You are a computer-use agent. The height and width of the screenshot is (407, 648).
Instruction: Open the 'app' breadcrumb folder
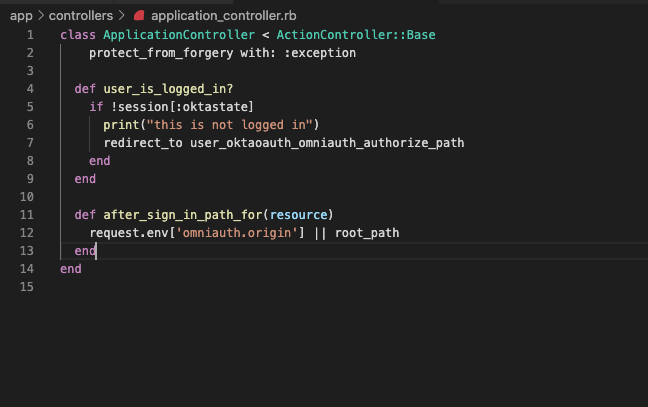tap(21, 16)
